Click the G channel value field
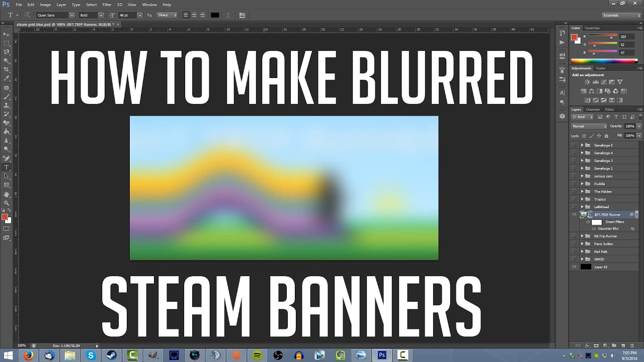The width and height of the screenshot is (644, 362). click(x=627, y=44)
